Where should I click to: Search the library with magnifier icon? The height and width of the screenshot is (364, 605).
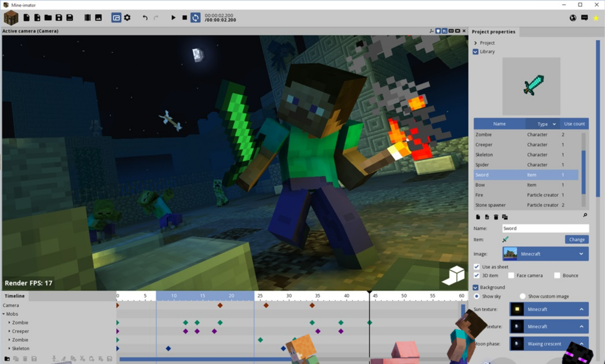point(585,215)
